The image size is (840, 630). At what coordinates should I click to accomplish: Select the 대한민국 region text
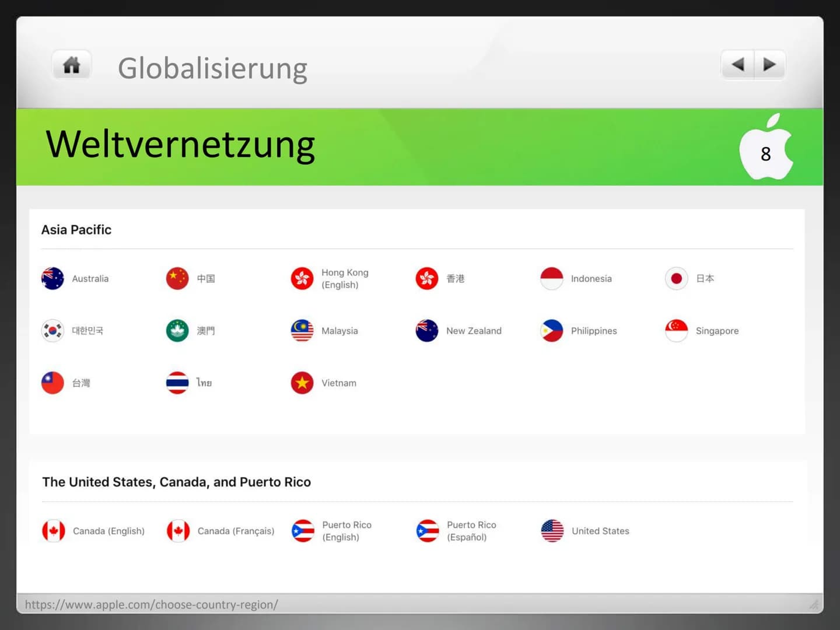[87, 331]
